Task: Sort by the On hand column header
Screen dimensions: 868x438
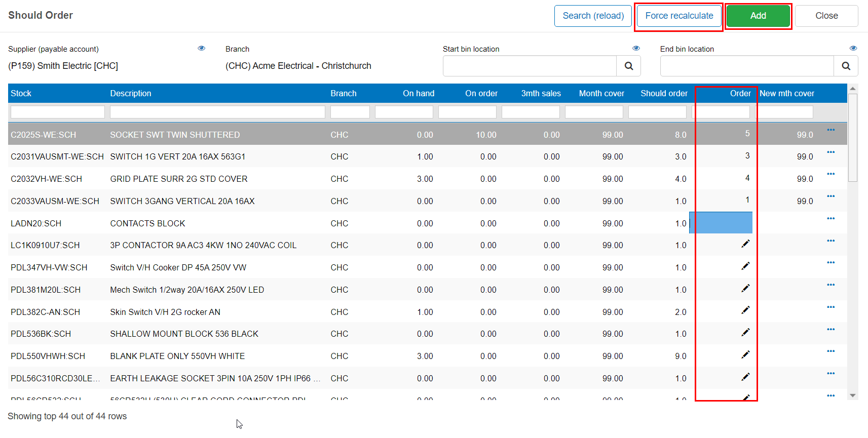Action: (x=419, y=93)
